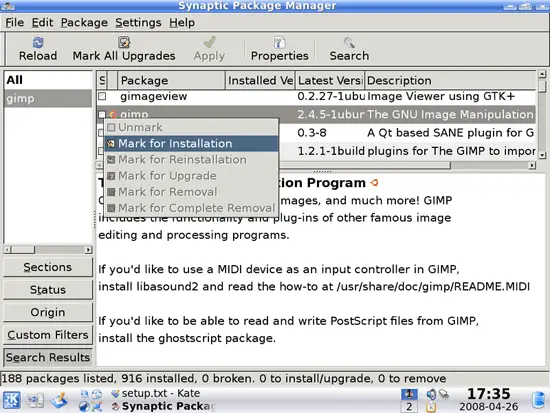Select gimp entry in filter list

[48, 99]
